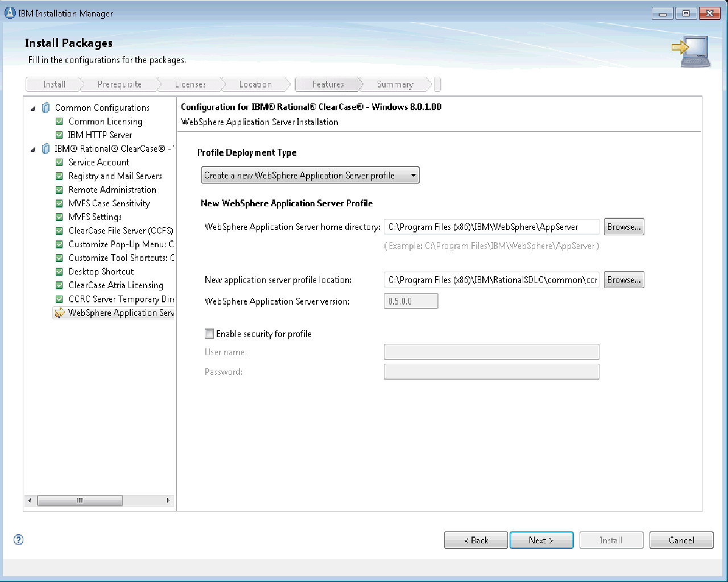Image resolution: width=728 pixels, height=582 pixels.
Task: Select the Features wizard step
Action: click(328, 84)
